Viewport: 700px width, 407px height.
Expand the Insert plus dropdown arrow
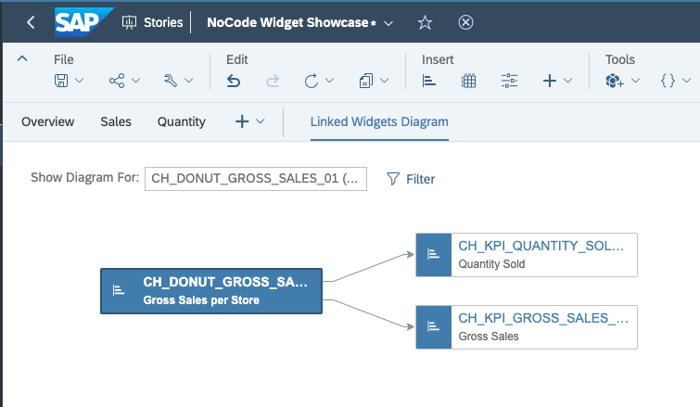coord(568,81)
